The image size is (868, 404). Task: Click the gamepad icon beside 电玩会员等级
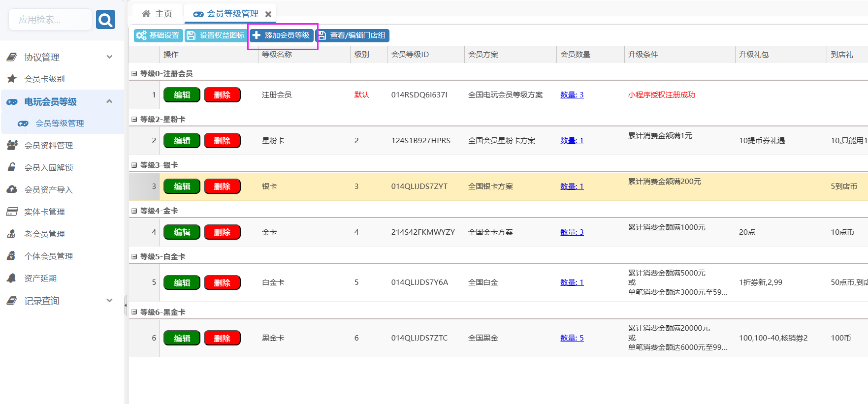[12, 102]
